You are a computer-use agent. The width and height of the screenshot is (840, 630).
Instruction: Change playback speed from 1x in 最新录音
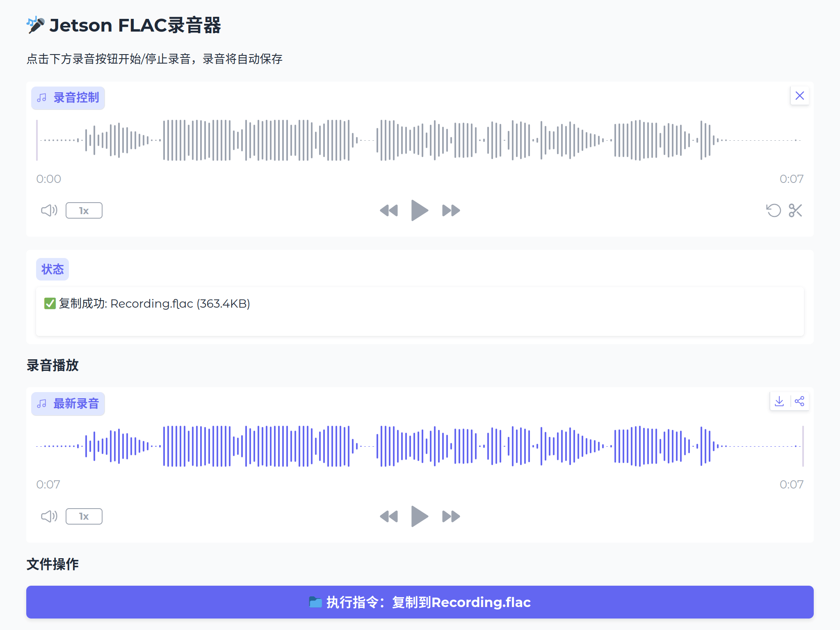click(84, 516)
